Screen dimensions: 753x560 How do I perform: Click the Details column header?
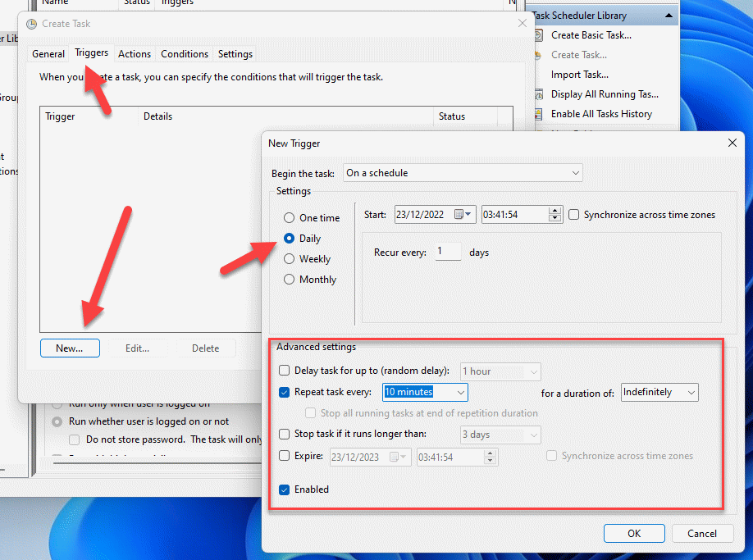(x=286, y=116)
